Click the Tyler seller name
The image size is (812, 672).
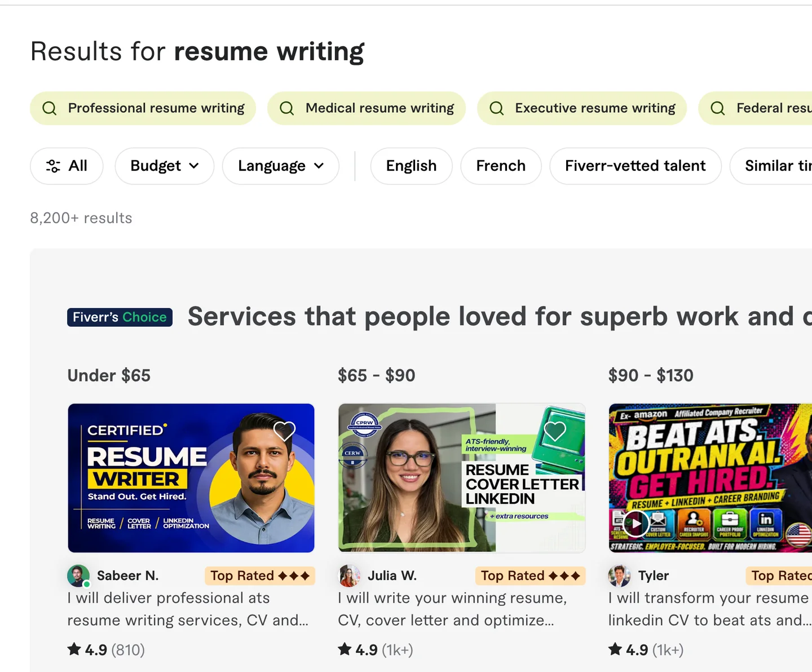(x=654, y=576)
